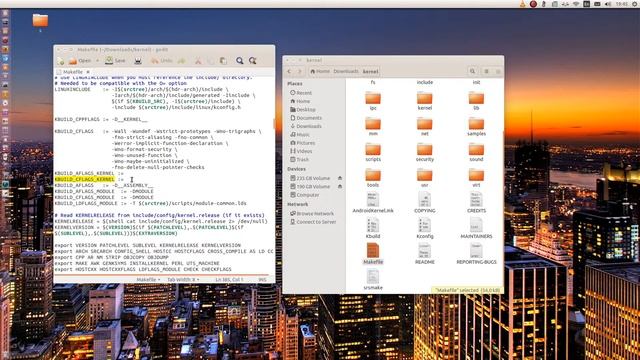The image size is (640, 360).
Task: Open Wi-Fi network indicator in top panel
Action: [576, 4]
